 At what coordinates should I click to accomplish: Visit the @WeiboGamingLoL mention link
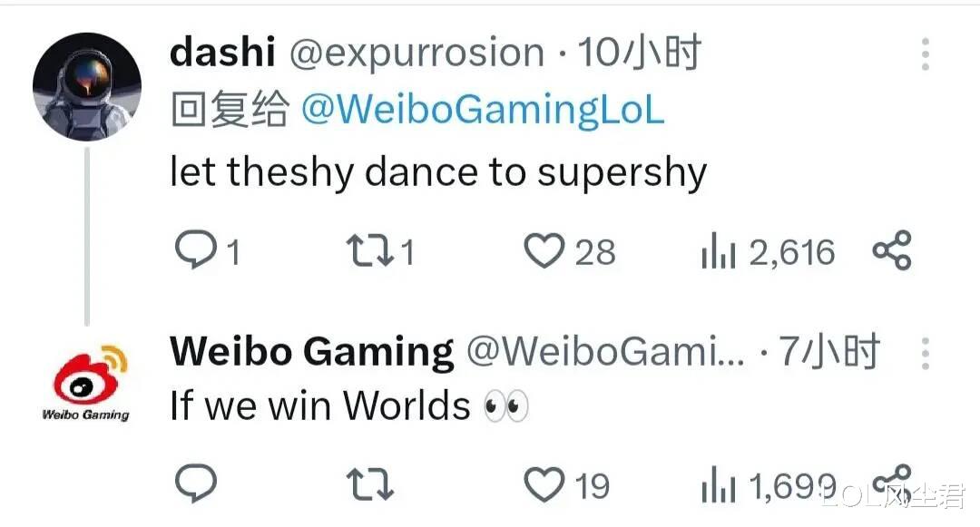(x=483, y=110)
